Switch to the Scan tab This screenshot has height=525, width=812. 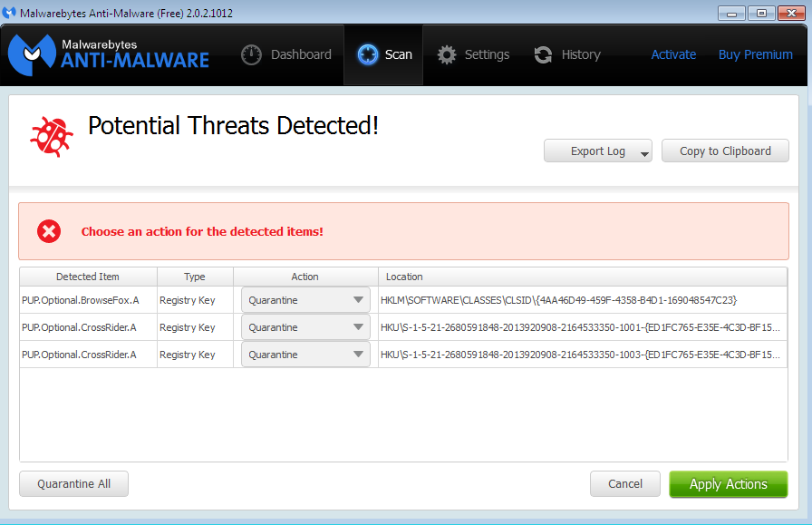pos(383,54)
